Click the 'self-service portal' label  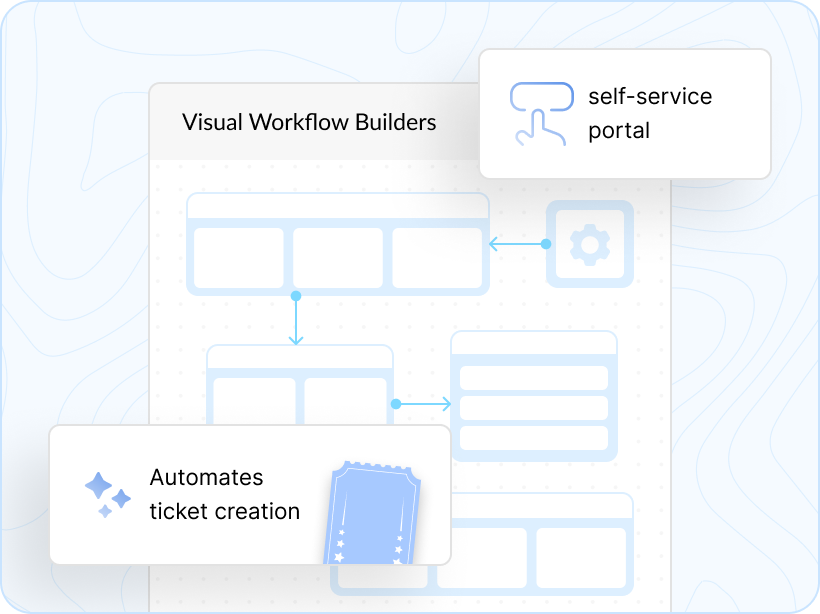pyautogui.click(x=650, y=113)
